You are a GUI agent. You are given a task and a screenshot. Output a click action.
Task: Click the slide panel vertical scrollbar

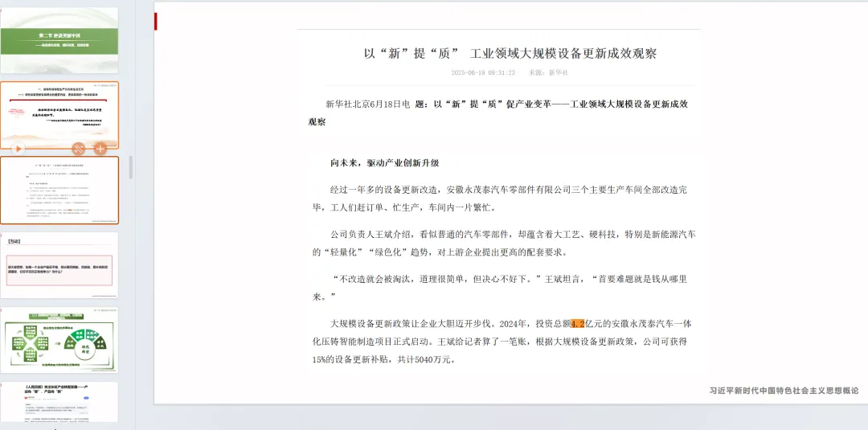pyautogui.click(x=131, y=167)
